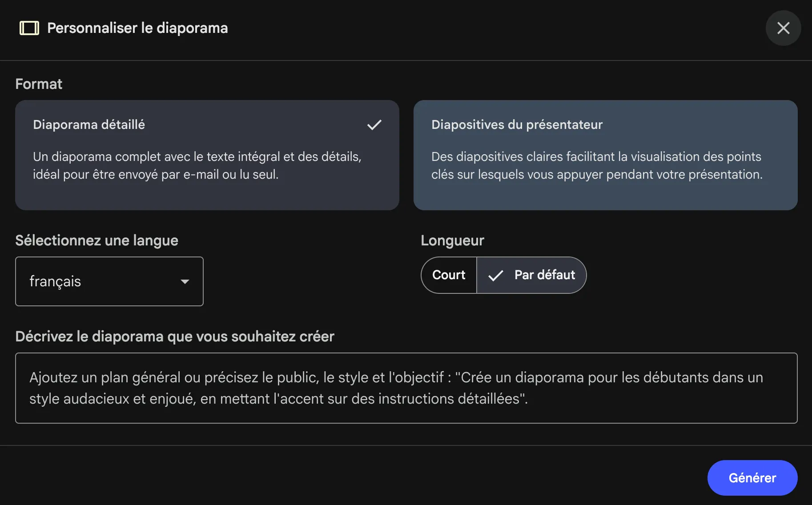The height and width of the screenshot is (505, 812).
Task: Click the presentation frame icon beside the title
Action: pyautogui.click(x=28, y=28)
